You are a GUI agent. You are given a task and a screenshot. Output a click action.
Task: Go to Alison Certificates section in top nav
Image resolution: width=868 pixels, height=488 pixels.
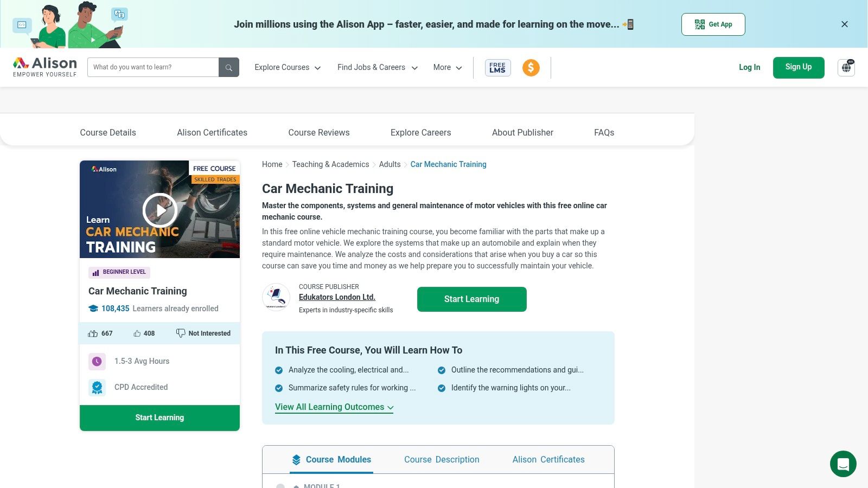point(212,132)
